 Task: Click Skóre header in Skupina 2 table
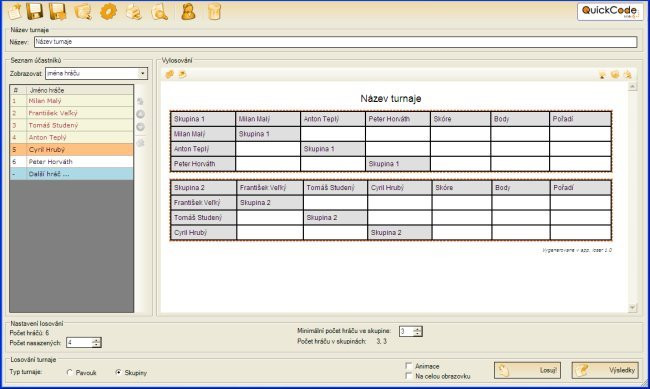pos(461,188)
